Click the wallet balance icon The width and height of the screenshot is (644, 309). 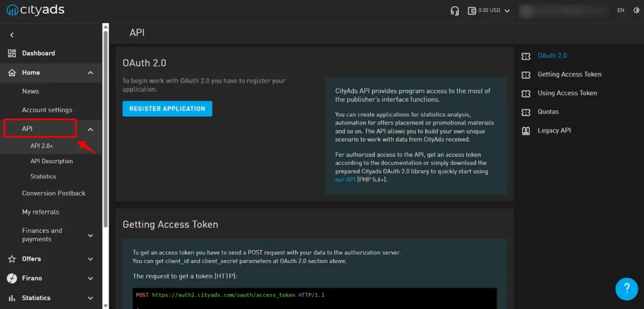click(472, 11)
